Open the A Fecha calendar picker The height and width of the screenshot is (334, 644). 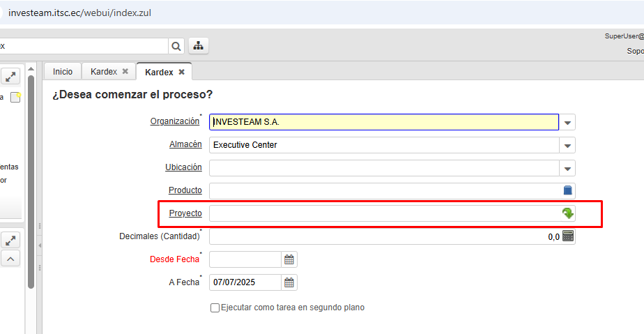coord(289,282)
